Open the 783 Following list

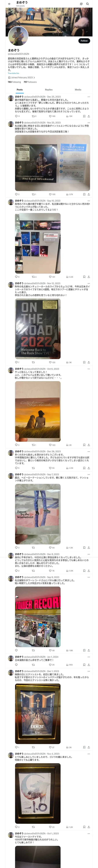point(14,82)
